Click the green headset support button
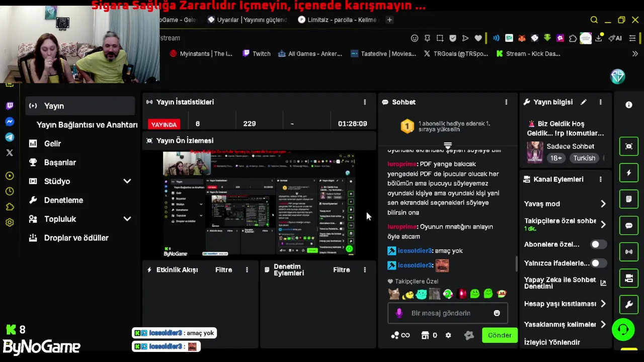 pyautogui.click(x=623, y=330)
